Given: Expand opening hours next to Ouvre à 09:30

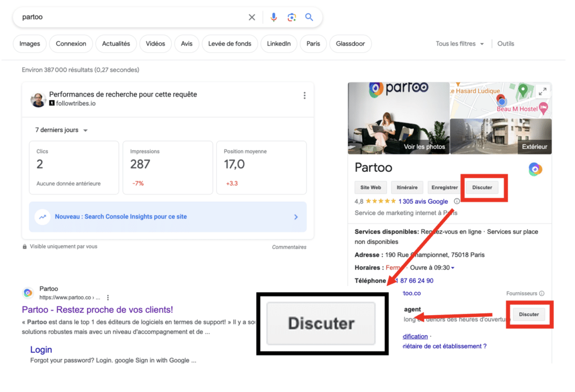Looking at the screenshot, I should 453,268.
